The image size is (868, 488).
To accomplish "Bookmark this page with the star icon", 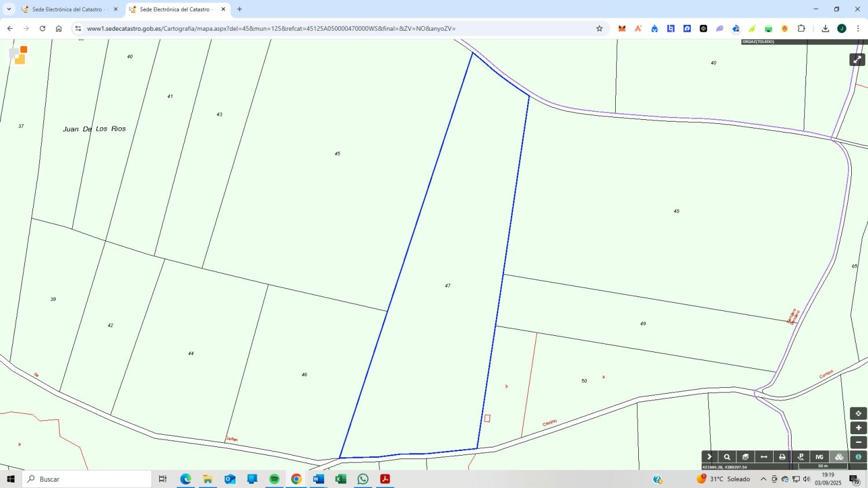I will pyautogui.click(x=599, y=28).
